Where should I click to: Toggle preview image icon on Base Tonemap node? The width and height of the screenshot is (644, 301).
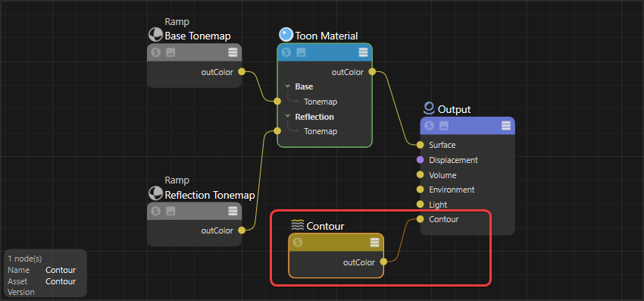tap(170, 52)
